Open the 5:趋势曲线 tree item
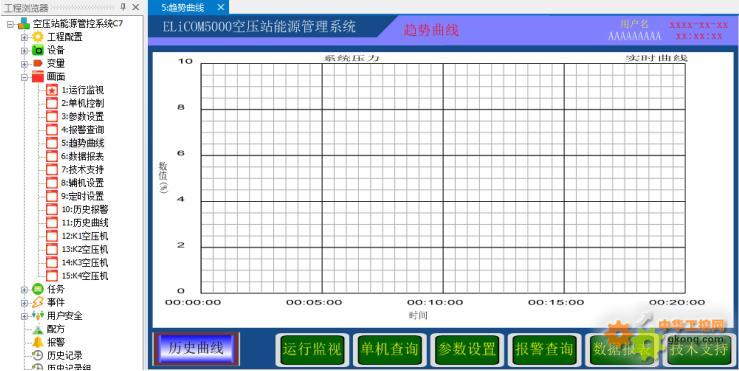The width and height of the screenshot is (739, 371). pyautogui.click(x=82, y=143)
